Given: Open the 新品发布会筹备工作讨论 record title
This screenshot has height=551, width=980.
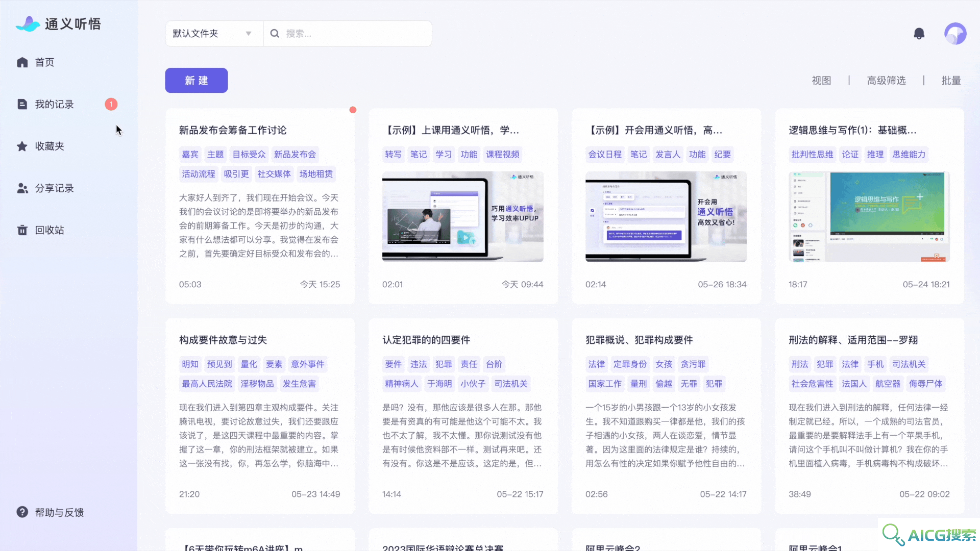Looking at the screenshot, I should pos(233,131).
